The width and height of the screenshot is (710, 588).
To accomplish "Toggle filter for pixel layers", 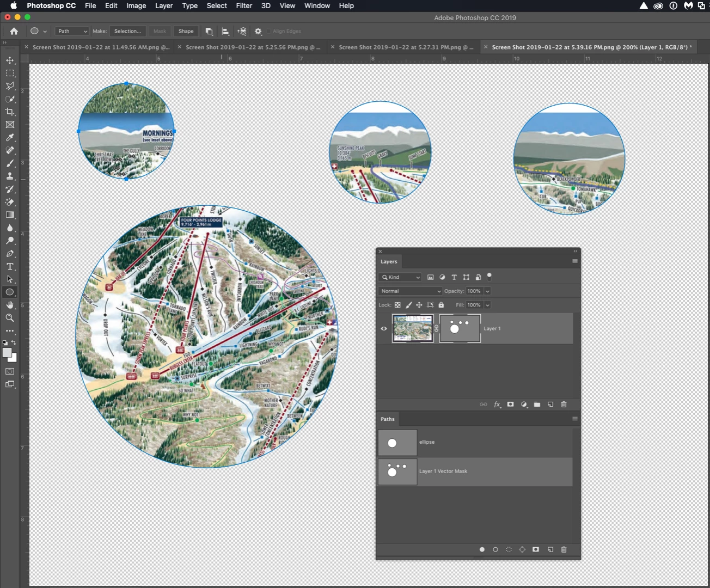I will tap(430, 277).
